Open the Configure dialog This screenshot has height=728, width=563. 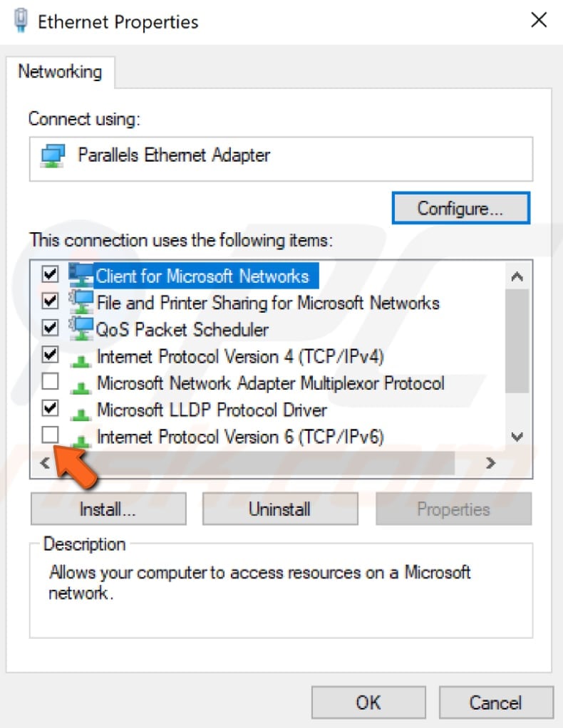tap(460, 207)
